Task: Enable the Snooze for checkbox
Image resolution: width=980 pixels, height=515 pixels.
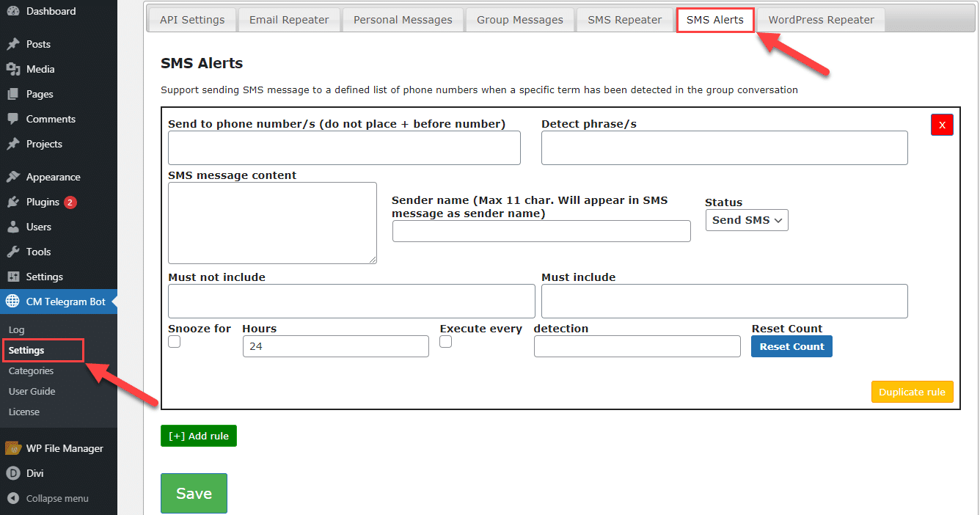Action: click(x=175, y=342)
